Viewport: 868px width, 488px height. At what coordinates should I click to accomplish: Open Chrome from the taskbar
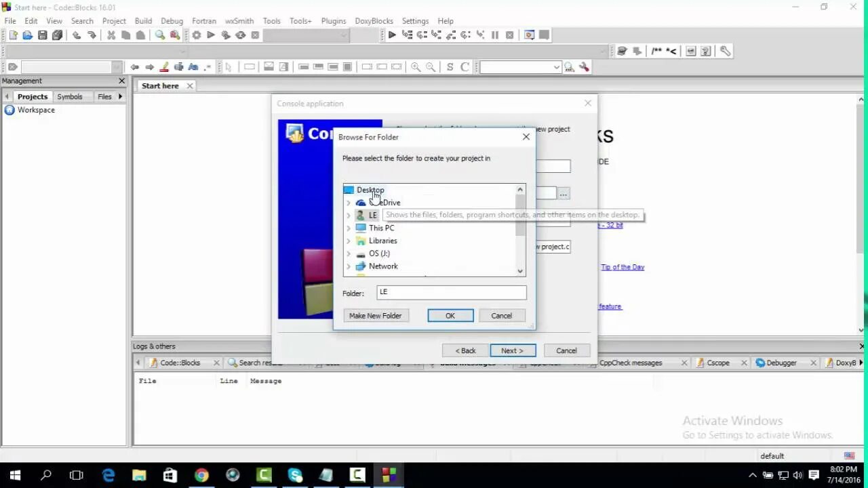click(x=201, y=475)
